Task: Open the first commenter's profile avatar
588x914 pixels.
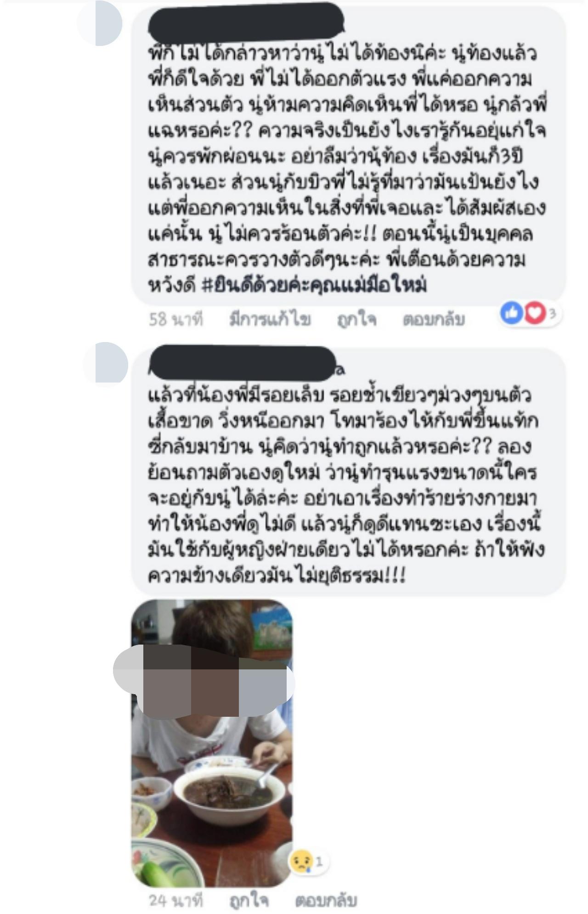Action: [100, 23]
